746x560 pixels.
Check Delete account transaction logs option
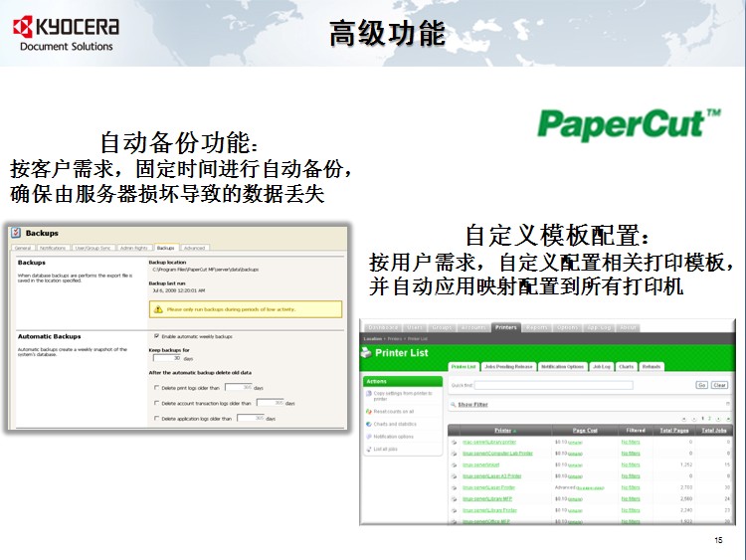pos(156,403)
